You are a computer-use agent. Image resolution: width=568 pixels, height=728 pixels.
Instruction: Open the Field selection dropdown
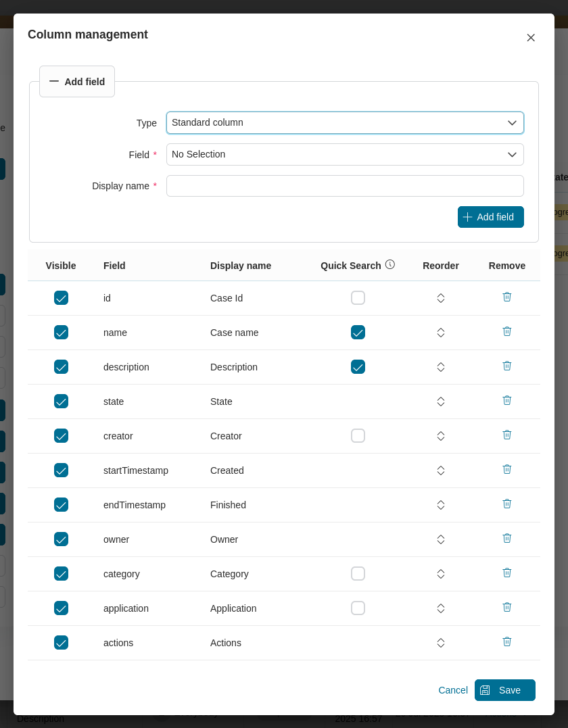point(345,154)
